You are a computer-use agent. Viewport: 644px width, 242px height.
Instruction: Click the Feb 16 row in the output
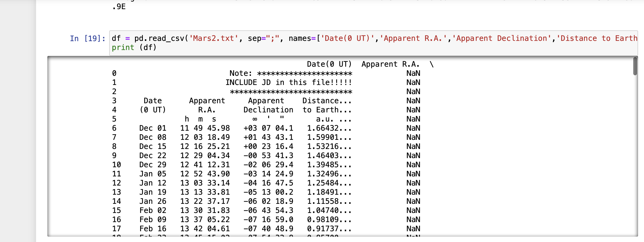(x=215, y=228)
